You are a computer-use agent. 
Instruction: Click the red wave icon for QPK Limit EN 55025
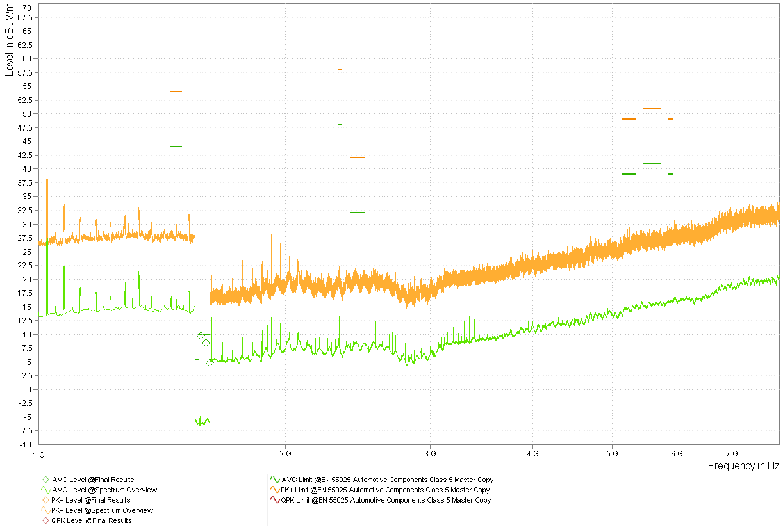coord(274,500)
